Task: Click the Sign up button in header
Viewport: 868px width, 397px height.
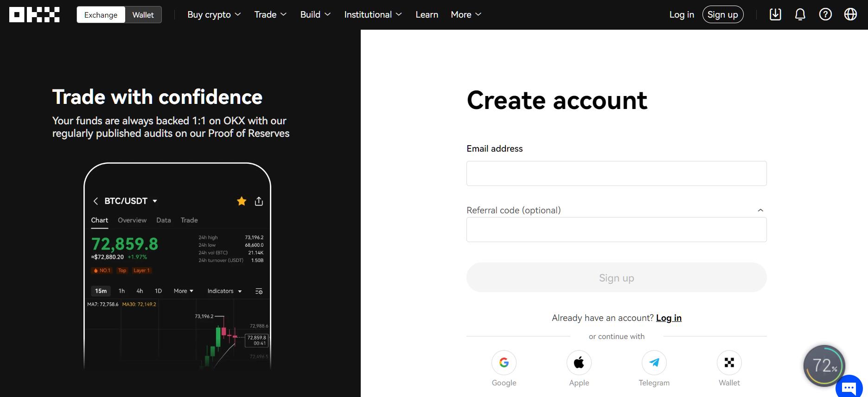Action: click(x=722, y=14)
